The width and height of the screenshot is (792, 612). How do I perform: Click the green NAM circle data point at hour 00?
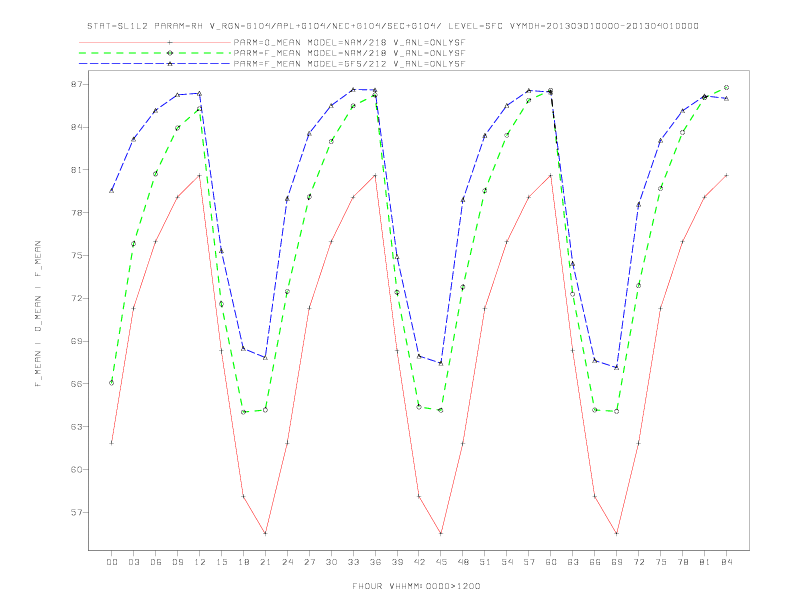tap(112, 383)
